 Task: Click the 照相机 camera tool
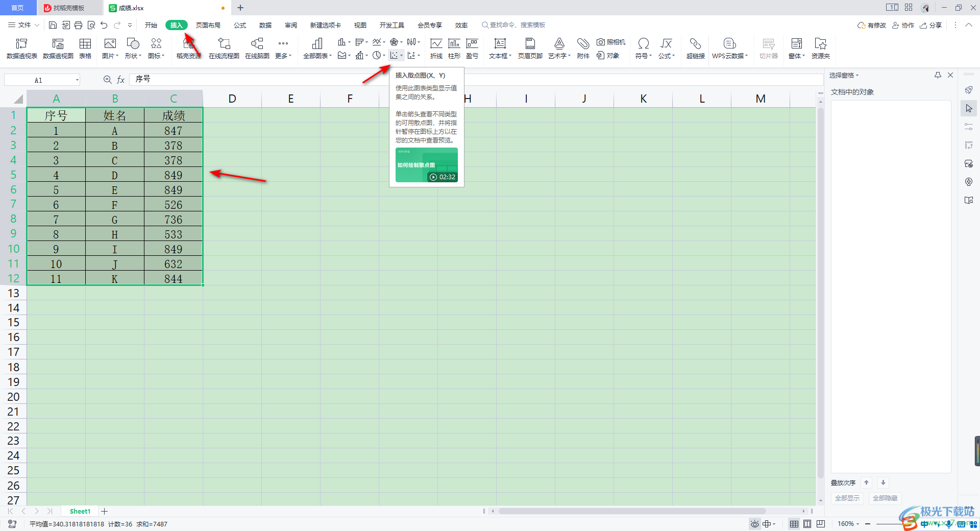pos(611,42)
